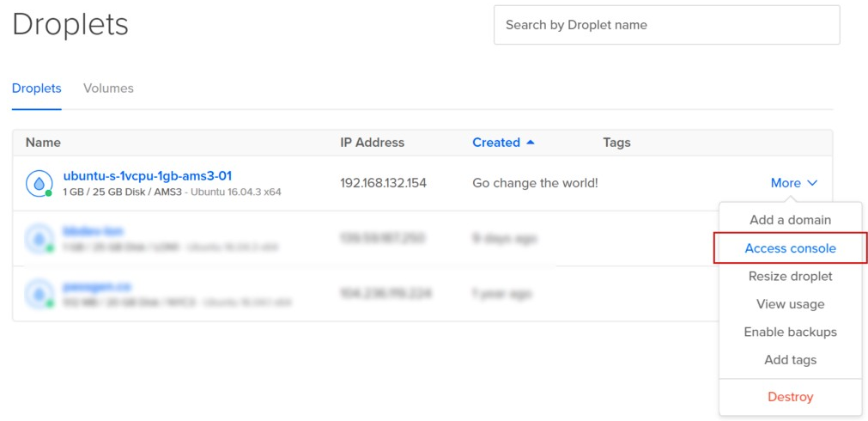The image size is (868, 421).
Task: Click the sort arrow next to Created
Action: click(x=531, y=143)
